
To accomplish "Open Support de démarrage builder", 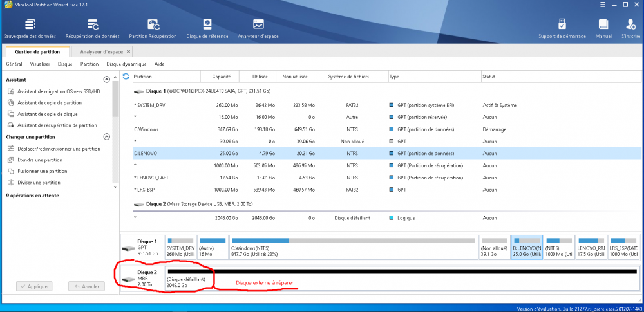I will 562,28.
